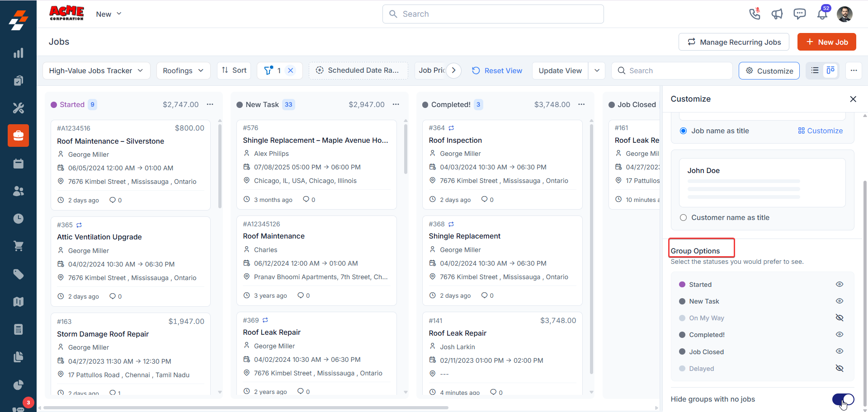The image size is (868, 412).
Task: Click the jobs Search field in toolbar
Action: [x=672, y=70]
